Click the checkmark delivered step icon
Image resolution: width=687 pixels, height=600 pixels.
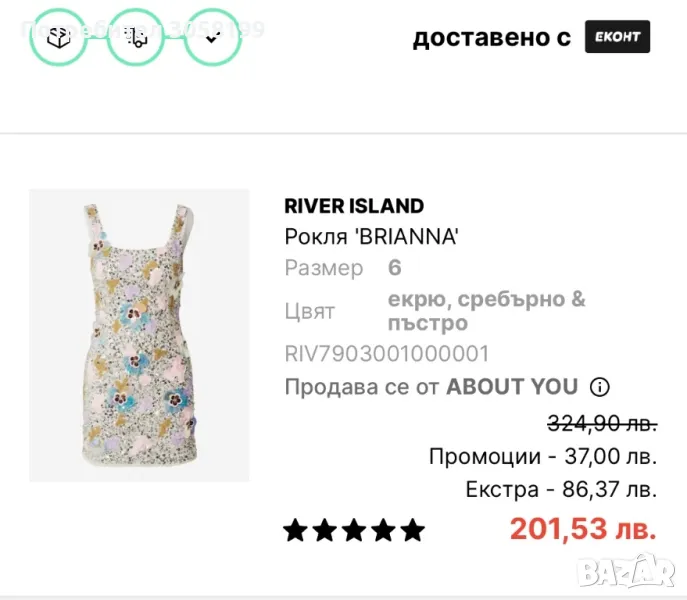click(x=212, y=37)
